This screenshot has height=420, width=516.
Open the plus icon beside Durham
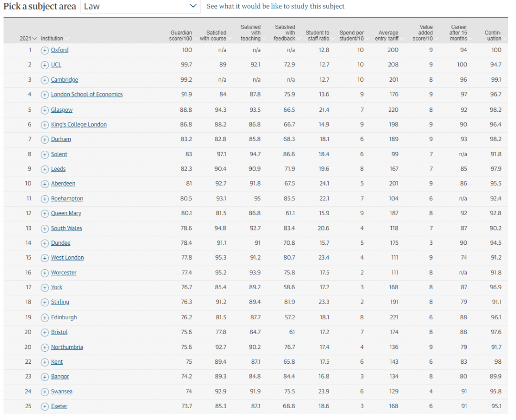pos(44,139)
